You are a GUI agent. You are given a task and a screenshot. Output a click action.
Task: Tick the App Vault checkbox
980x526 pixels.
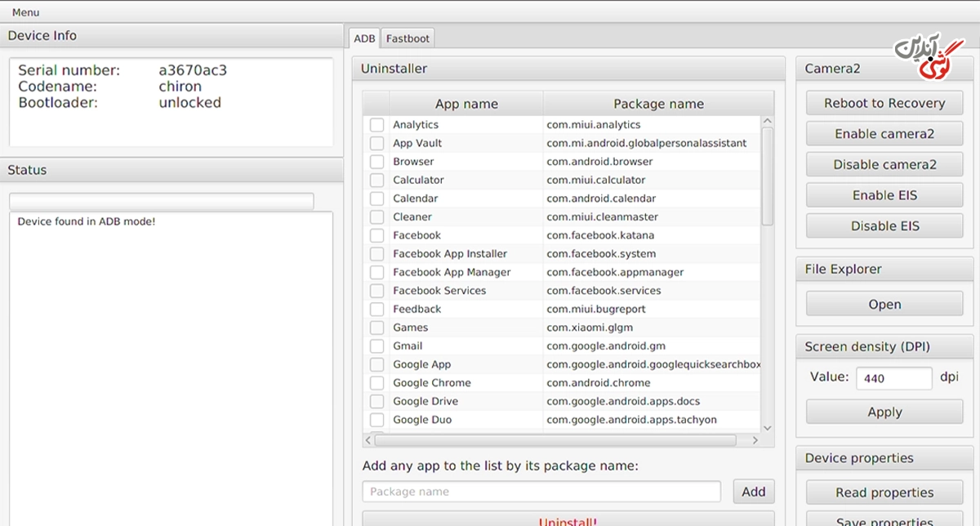[x=376, y=143]
